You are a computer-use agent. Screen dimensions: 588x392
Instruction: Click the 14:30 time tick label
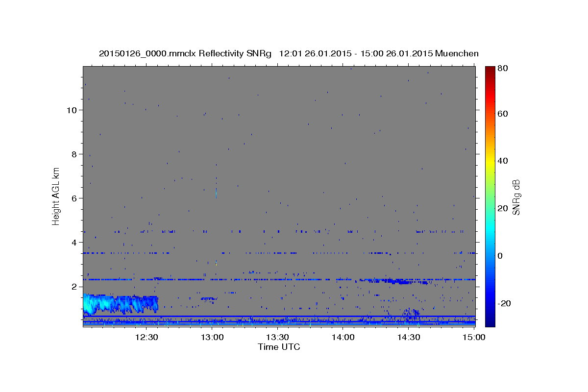tap(409, 338)
